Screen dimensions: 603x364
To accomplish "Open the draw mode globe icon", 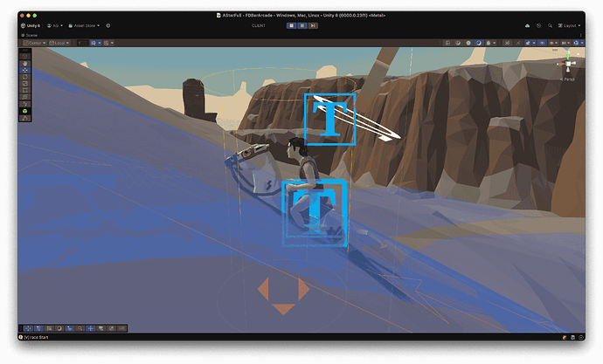I will click(447, 43).
